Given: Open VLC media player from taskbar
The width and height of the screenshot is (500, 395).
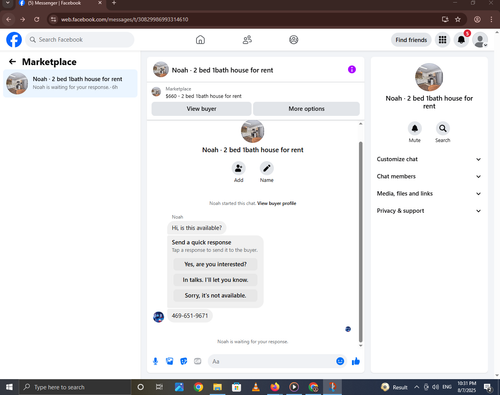Looking at the screenshot, I should tap(256, 387).
